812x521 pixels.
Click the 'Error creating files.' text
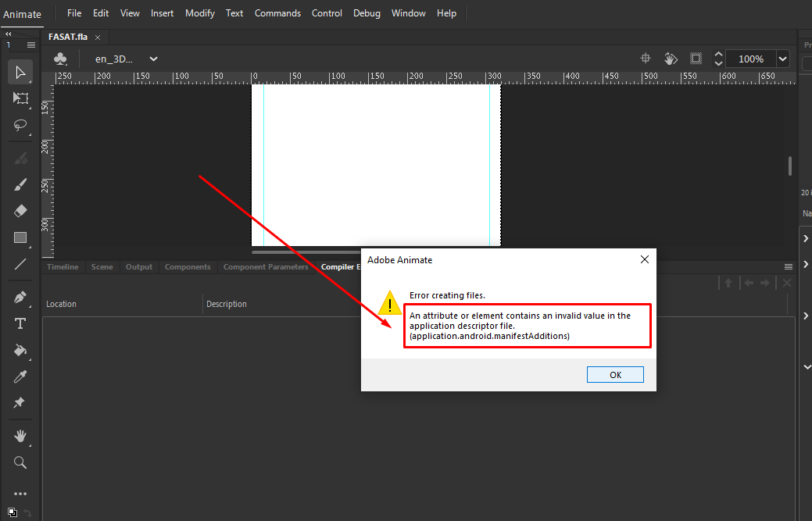448,295
